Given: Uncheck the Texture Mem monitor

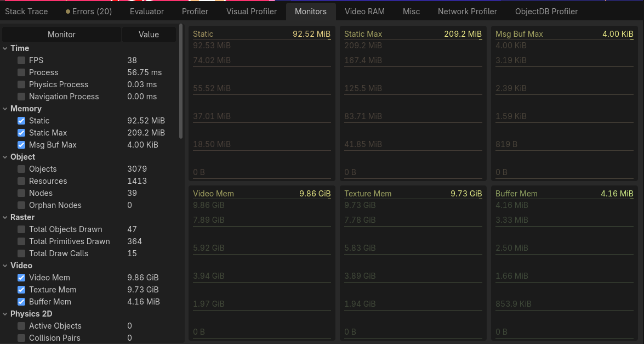Looking at the screenshot, I should click(21, 290).
